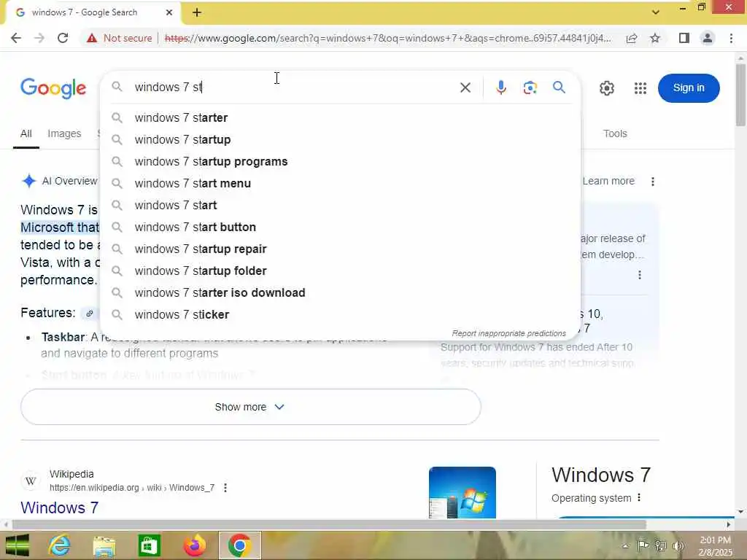Click Learn more beside AI Overview

pyautogui.click(x=608, y=181)
